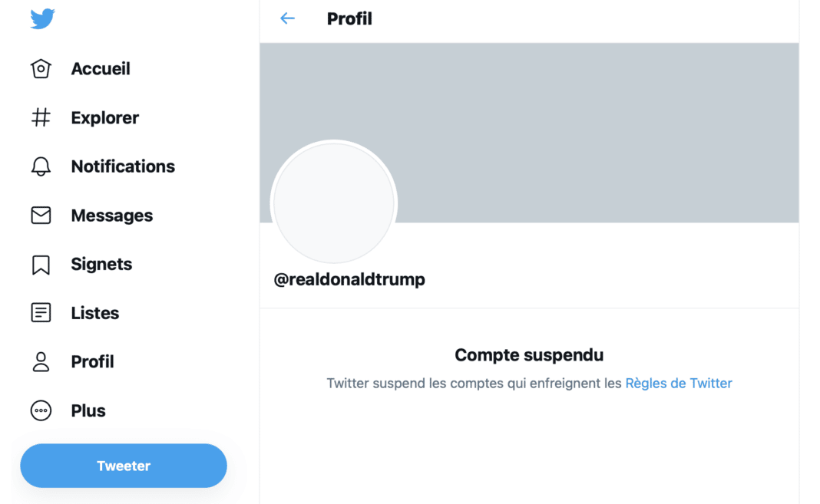Image resolution: width=820 pixels, height=504 pixels.
Task: Go back using the blue arrow
Action: click(288, 18)
